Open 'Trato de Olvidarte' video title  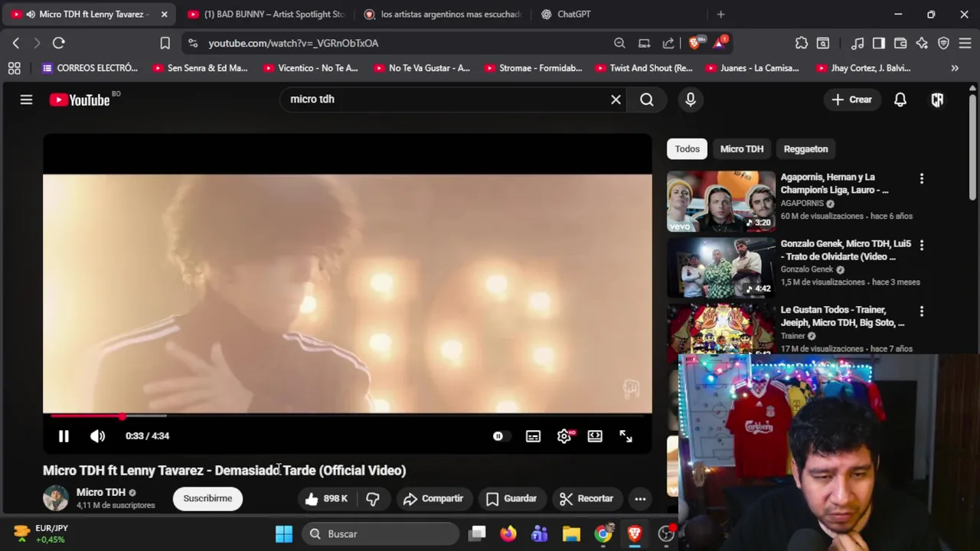click(x=845, y=250)
